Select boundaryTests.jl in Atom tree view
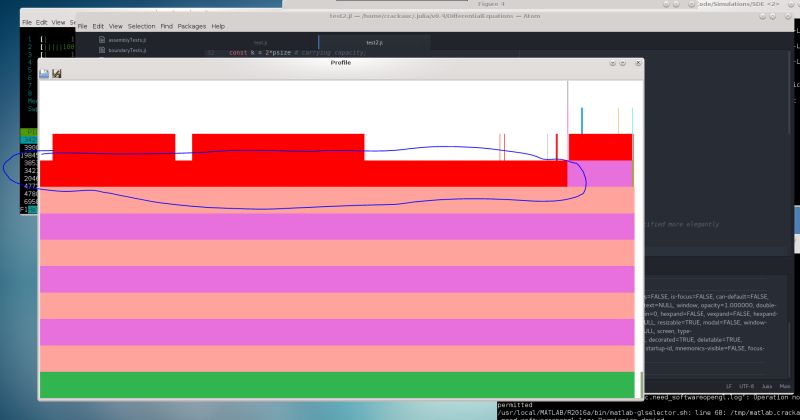Viewport: 800px width, 420px height. pyautogui.click(x=128, y=51)
